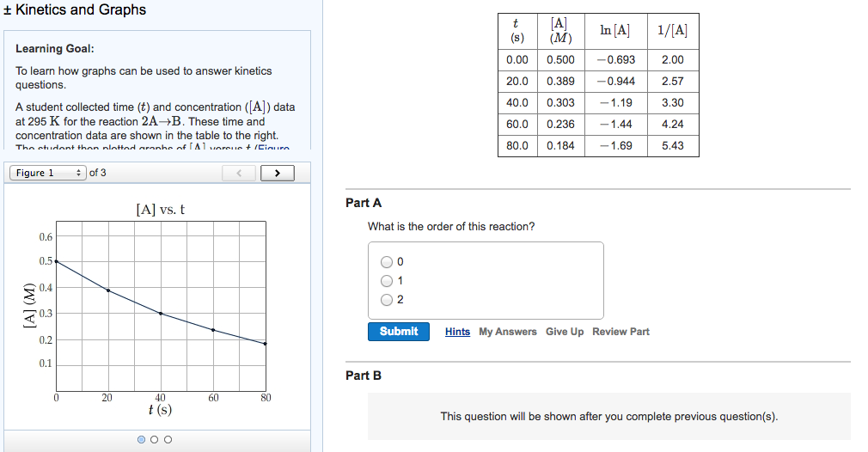Click the ln[A] table column header

point(615,30)
